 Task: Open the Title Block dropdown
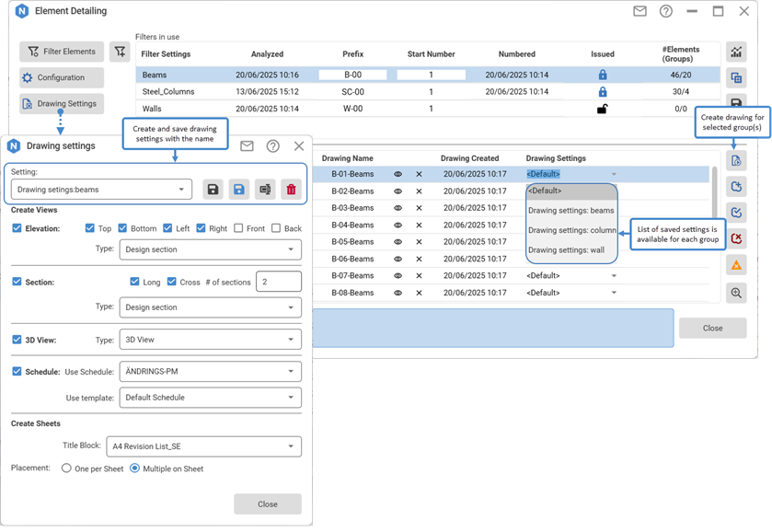203,446
